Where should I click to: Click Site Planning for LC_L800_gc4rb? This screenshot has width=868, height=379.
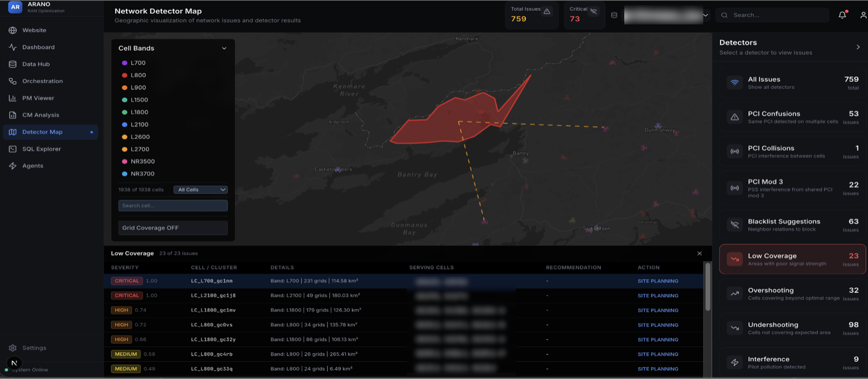pos(658,354)
